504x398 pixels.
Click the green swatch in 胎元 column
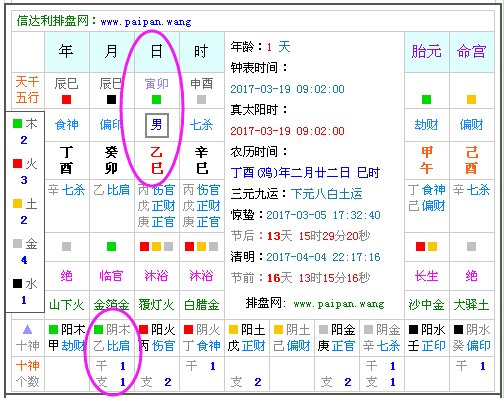(x=426, y=99)
